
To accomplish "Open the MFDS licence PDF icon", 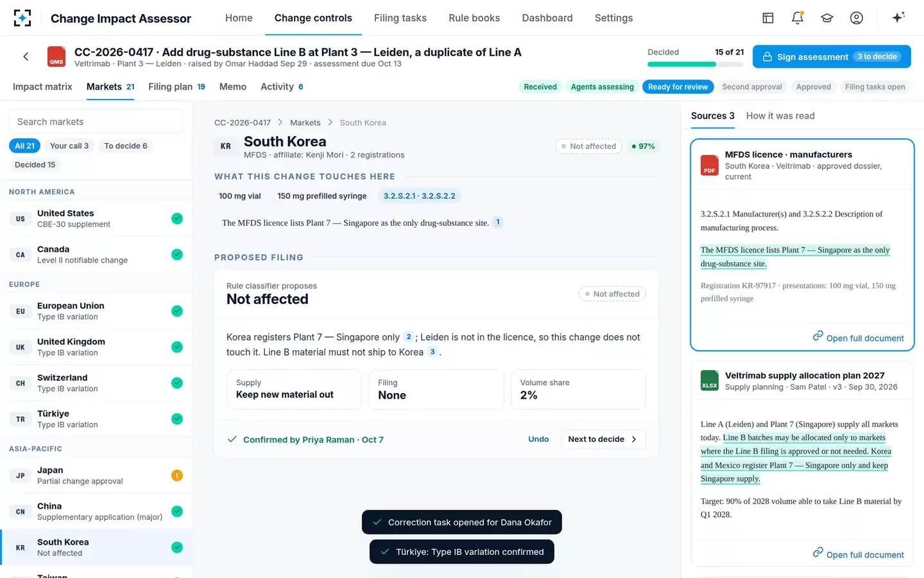I will tap(709, 165).
